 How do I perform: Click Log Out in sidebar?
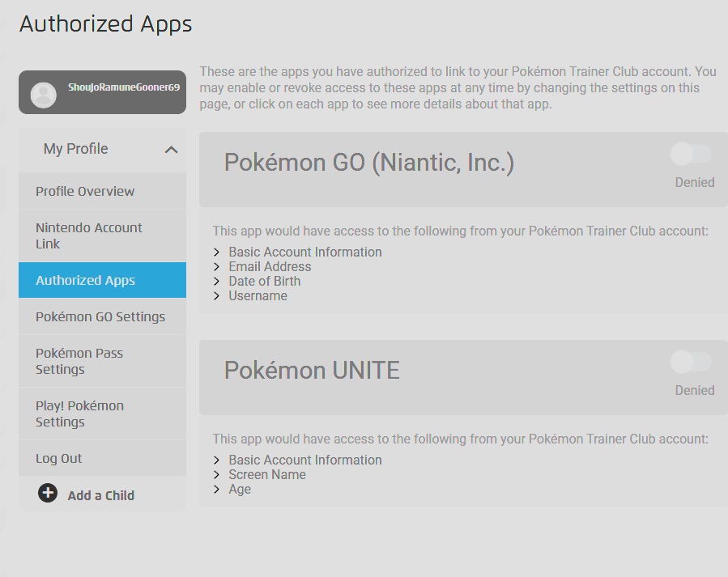(x=102, y=458)
